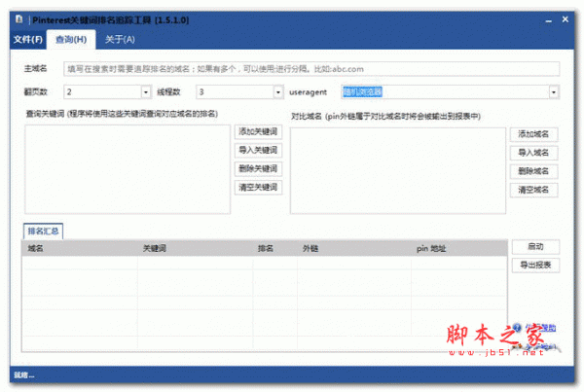Select the highlighted useragent combo text
584x392 pixels.
[x=362, y=91]
